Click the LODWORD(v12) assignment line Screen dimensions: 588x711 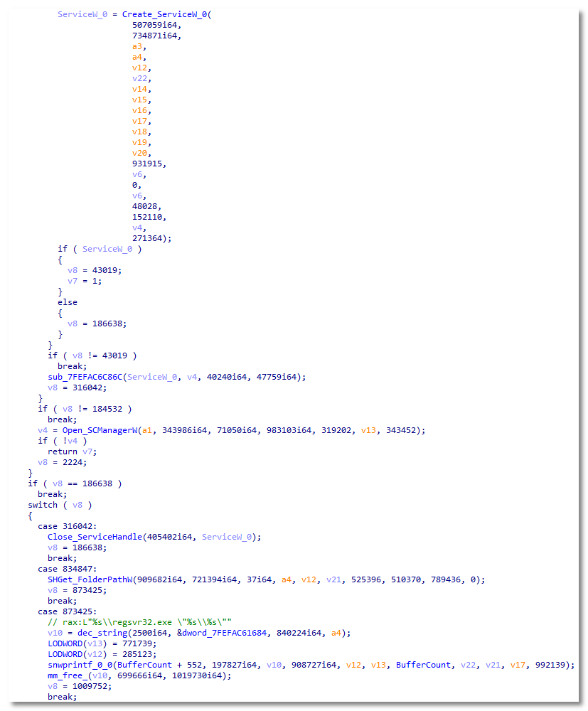pyautogui.click(x=92, y=654)
